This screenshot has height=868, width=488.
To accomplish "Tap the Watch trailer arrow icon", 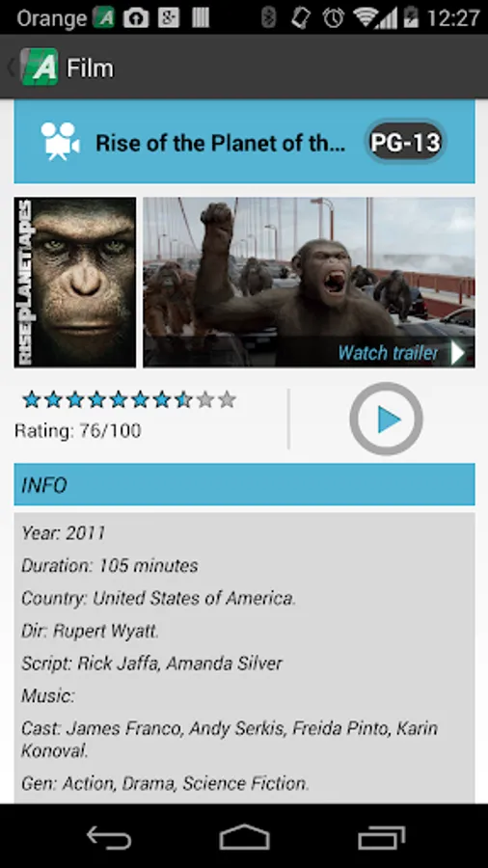I will pyautogui.click(x=457, y=353).
